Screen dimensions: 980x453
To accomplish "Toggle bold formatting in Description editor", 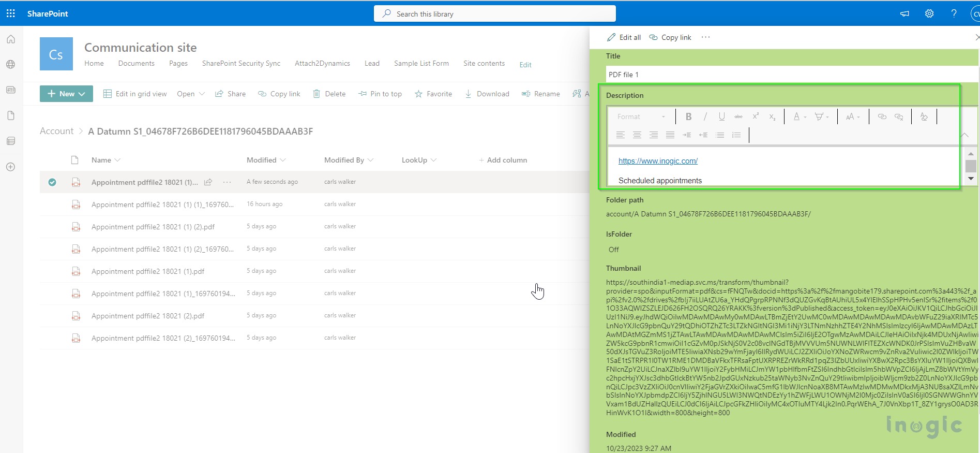I will [x=688, y=116].
